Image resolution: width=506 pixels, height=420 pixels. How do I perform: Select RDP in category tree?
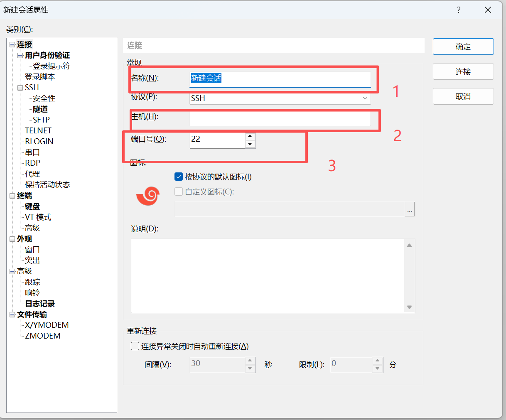[x=32, y=163]
